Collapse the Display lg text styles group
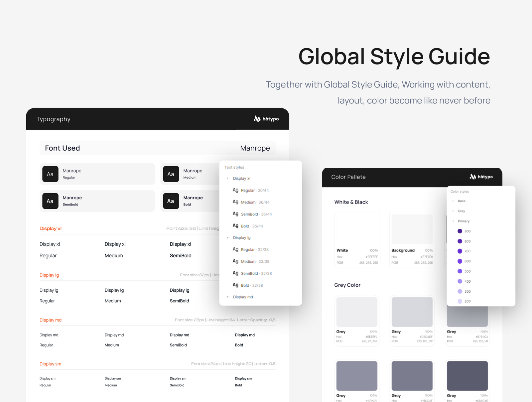 pyautogui.click(x=228, y=238)
